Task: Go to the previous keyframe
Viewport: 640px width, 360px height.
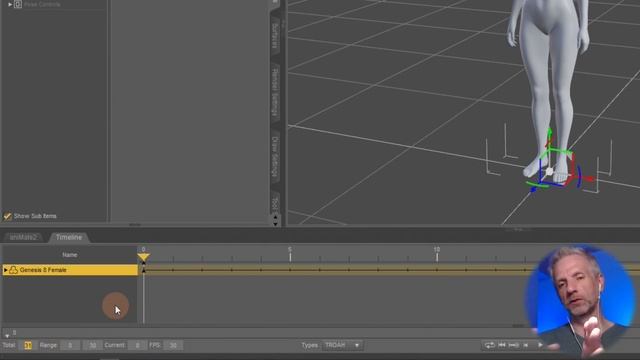Action: 513,345
